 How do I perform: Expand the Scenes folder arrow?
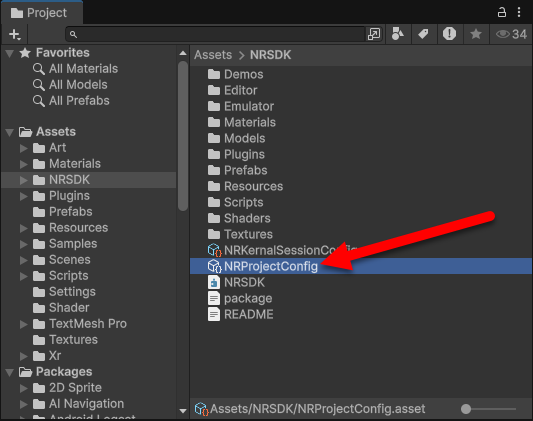(23, 260)
